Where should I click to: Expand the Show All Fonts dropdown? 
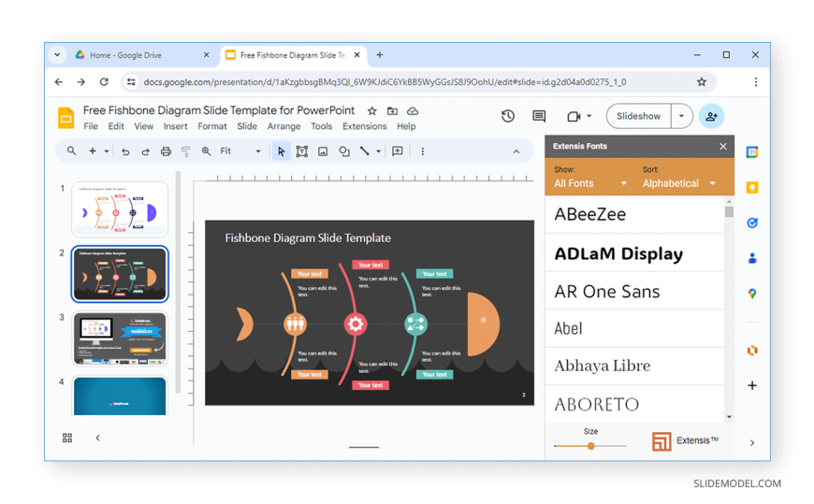coord(590,183)
